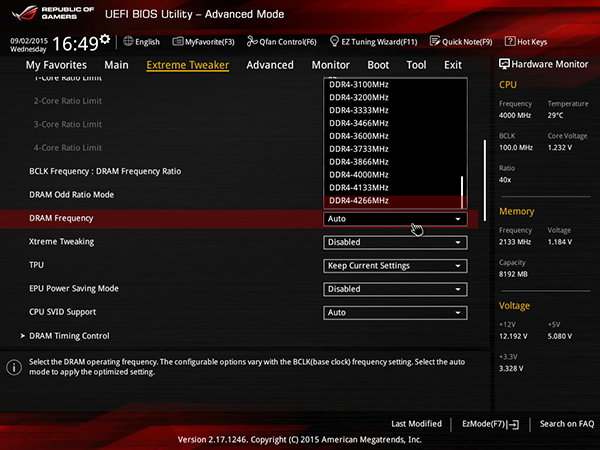Click the 2-Core Ratio Limit row
The image size is (600, 450).
[x=68, y=101]
